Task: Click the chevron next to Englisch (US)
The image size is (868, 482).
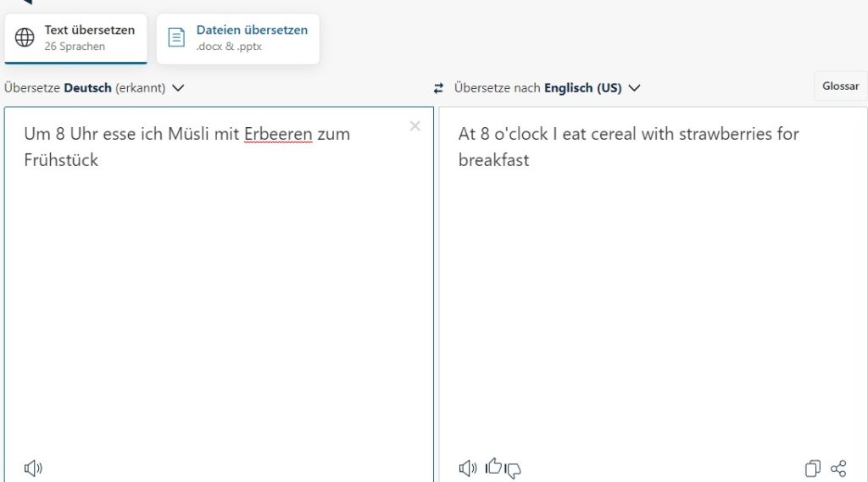Action: 634,88
